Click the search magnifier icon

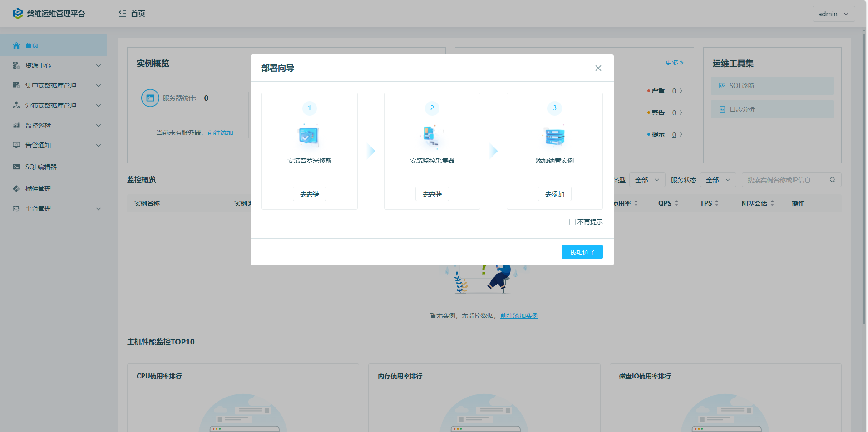coord(833,180)
